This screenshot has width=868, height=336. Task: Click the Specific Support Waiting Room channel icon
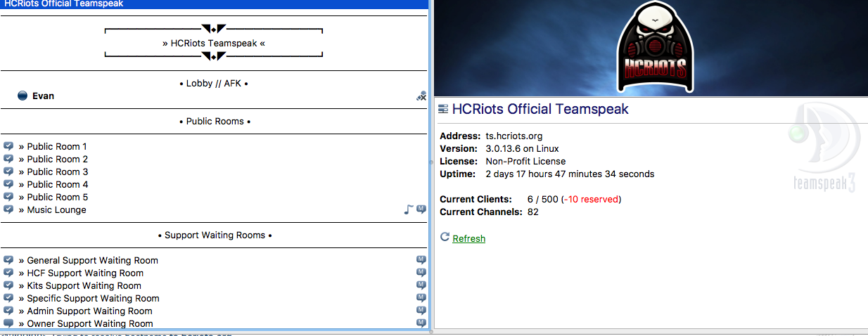8,298
